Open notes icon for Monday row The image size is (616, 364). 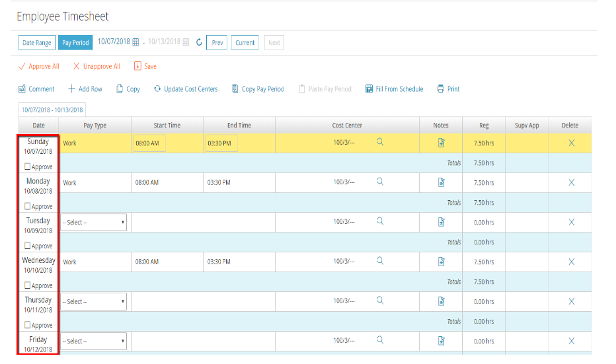pyautogui.click(x=441, y=182)
